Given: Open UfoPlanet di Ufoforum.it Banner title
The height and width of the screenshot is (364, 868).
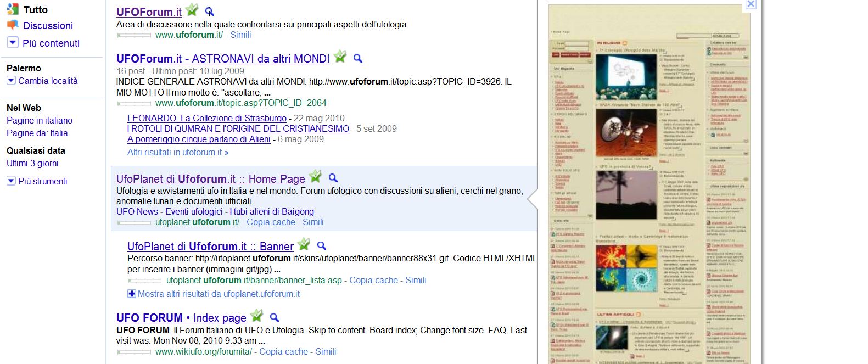Looking at the screenshot, I should [210, 246].
